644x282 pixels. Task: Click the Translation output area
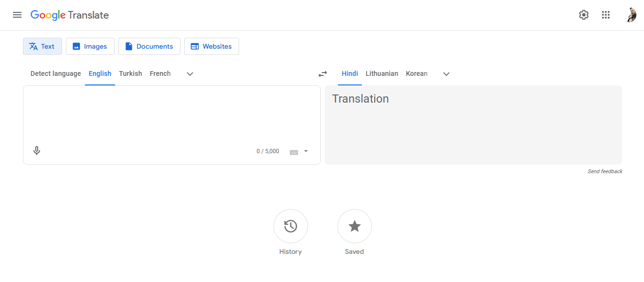(x=473, y=125)
